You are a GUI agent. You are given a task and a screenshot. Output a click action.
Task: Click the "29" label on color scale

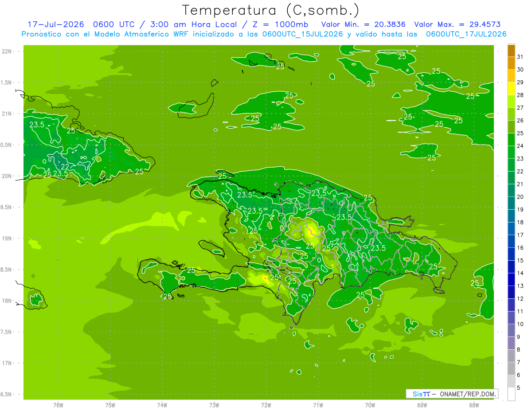(x=520, y=82)
